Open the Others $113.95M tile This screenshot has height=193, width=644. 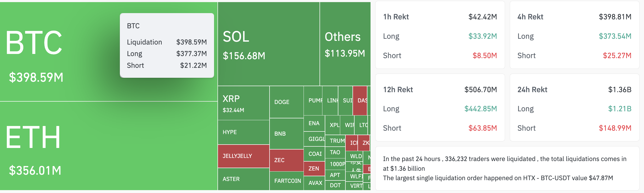pos(345,45)
